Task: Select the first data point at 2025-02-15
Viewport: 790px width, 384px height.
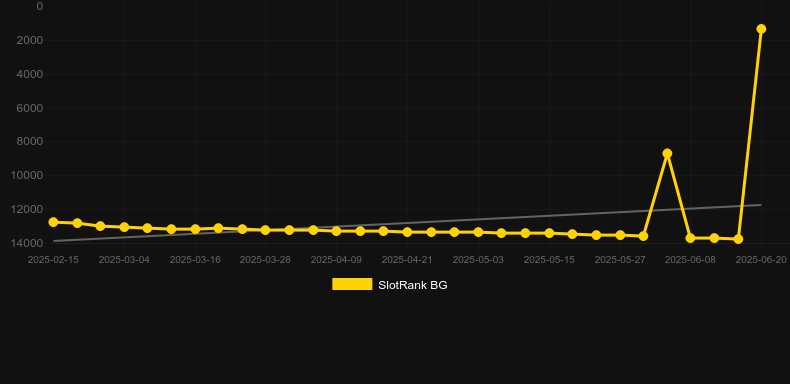Action: (x=53, y=222)
